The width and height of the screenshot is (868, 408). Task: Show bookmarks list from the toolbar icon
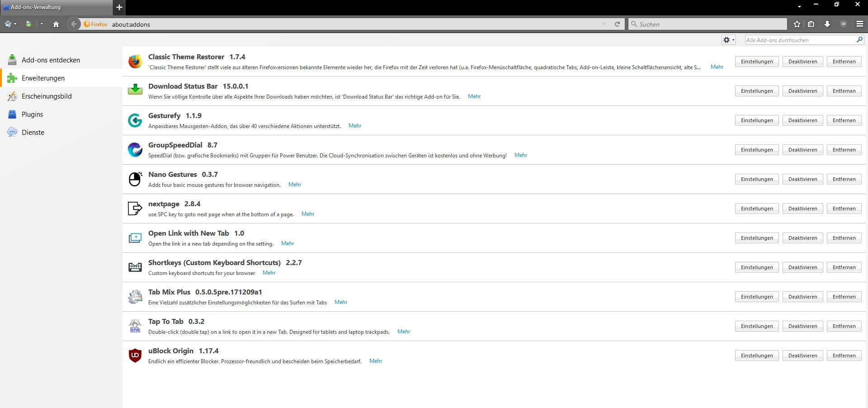click(x=811, y=24)
